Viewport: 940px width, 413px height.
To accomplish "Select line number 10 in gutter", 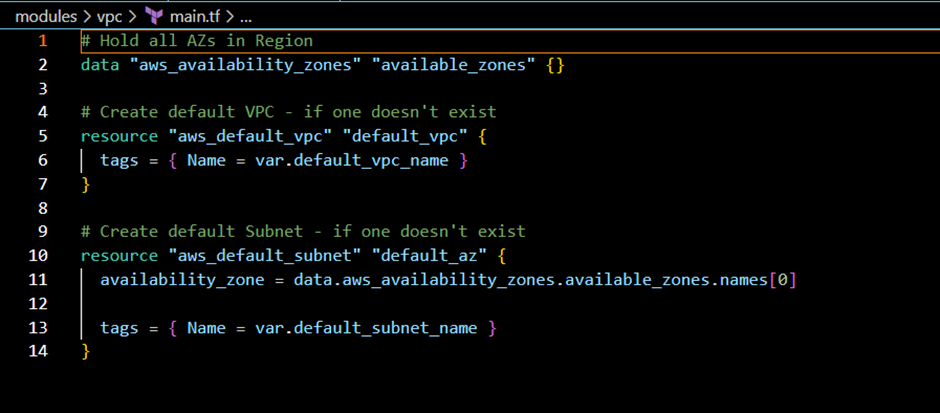I will [x=42, y=256].
